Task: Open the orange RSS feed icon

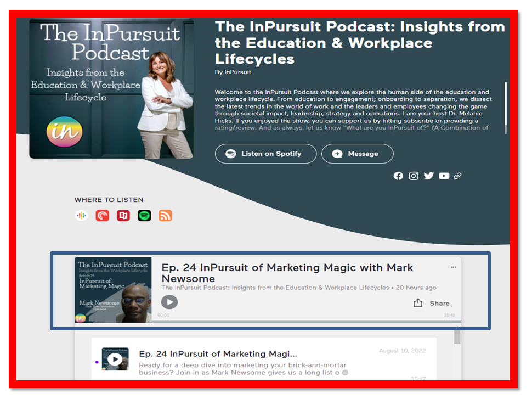Action: coord(165,216)
